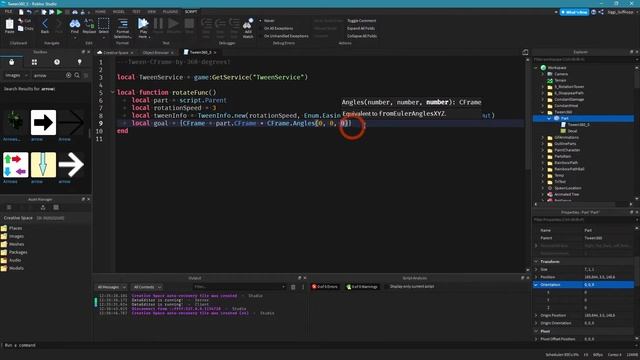Select the four colored arrows thumbnail
640x360 pixels.
[x=16, y=164]
